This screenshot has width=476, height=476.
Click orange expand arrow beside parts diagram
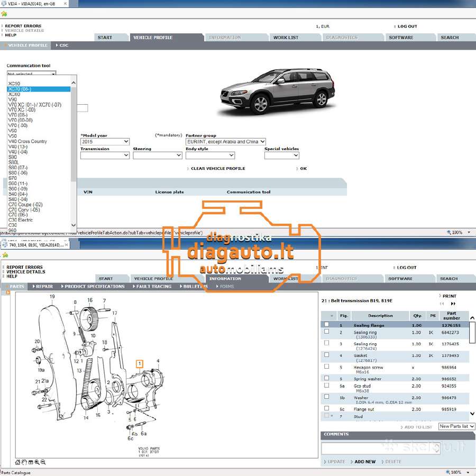8,292
